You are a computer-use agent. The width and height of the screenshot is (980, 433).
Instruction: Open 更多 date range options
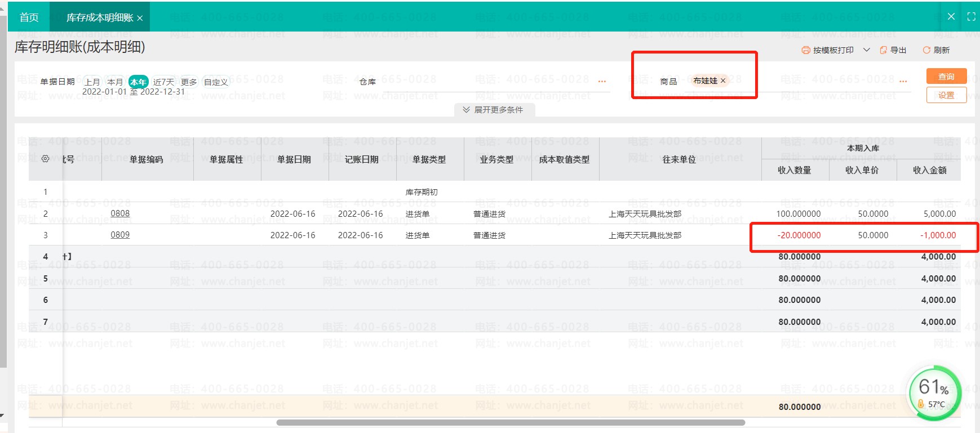point(189,82)
